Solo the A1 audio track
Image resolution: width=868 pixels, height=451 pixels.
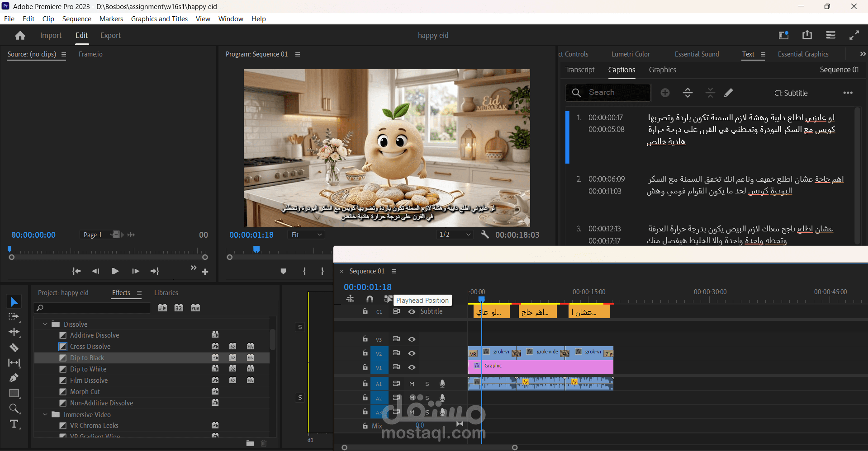[427, 384]
